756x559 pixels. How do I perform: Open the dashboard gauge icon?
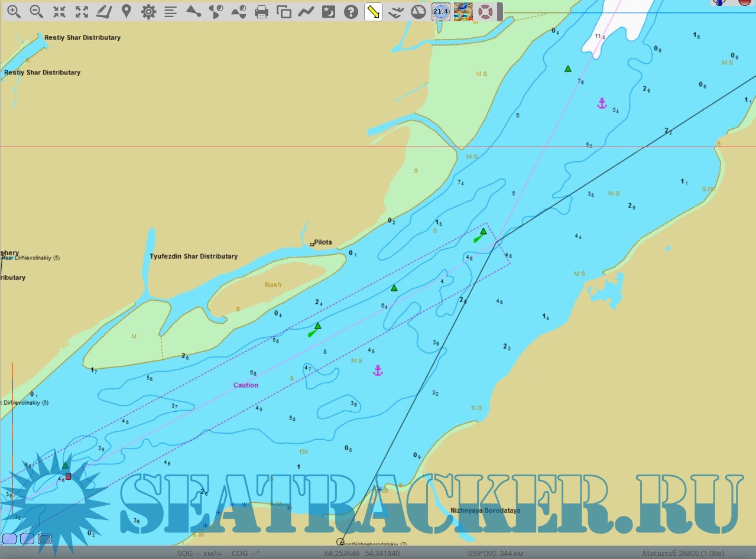click(x=418, y=12)
